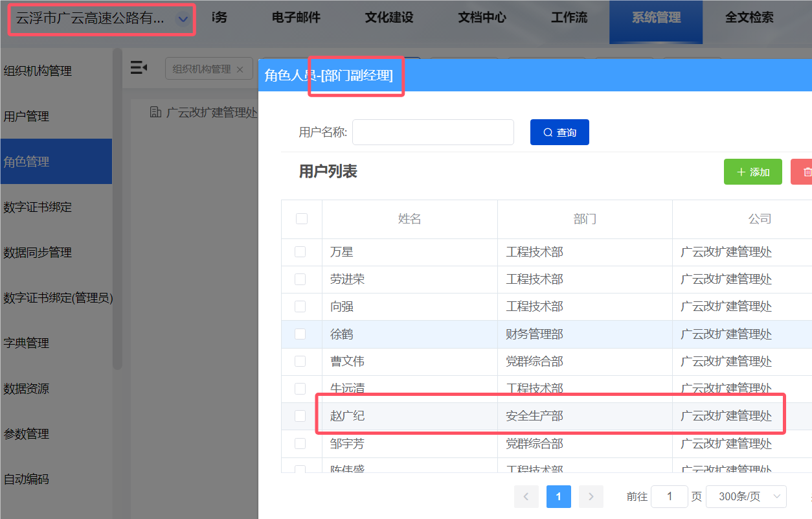
Task: Click the 前往 page number input box
Action: pos(670,497)
